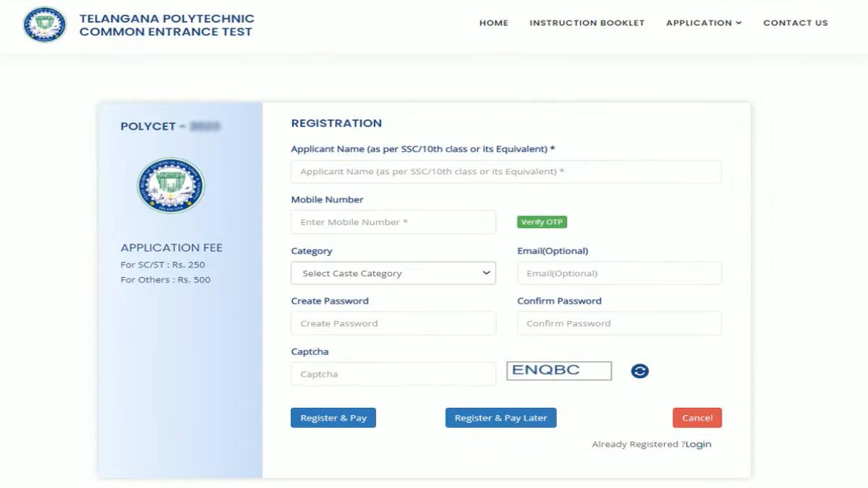Click into the Mobile Number field

[x=393, y=222]
